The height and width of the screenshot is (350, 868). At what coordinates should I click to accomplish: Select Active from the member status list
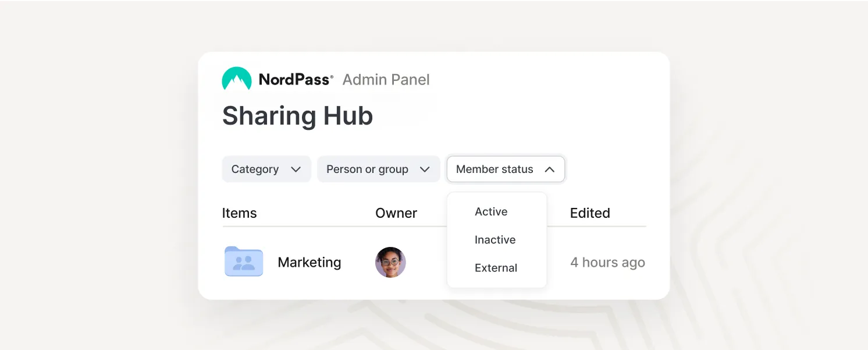coord(491,212)
